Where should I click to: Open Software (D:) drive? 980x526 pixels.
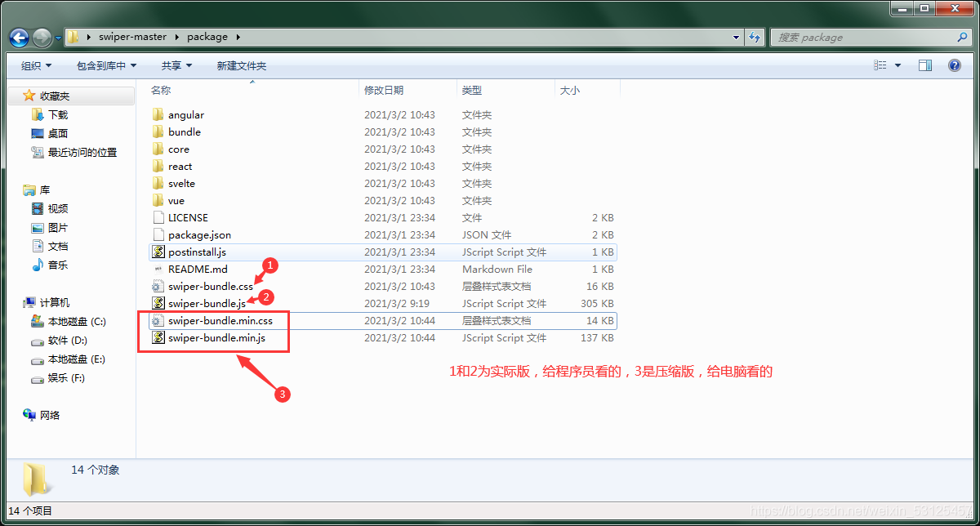pos(68,341)
